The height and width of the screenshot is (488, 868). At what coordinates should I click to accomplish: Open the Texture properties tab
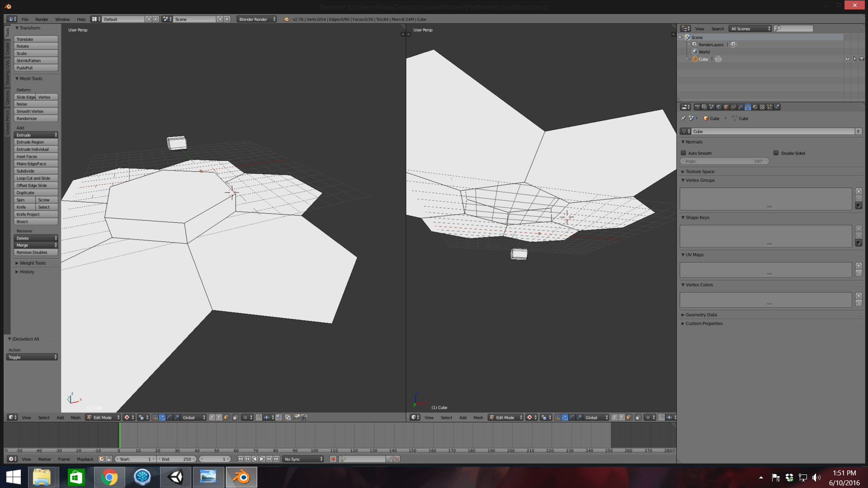[x=762, y=107]
